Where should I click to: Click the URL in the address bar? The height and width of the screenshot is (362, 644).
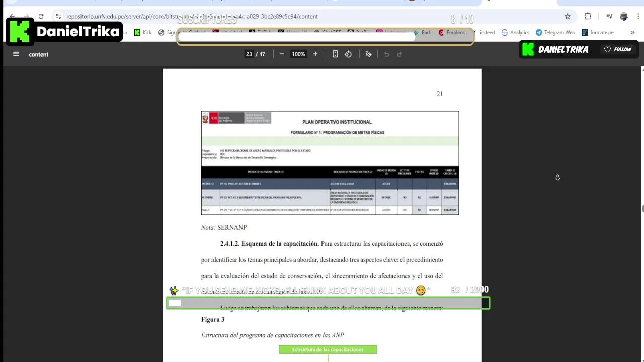[192, 16]
